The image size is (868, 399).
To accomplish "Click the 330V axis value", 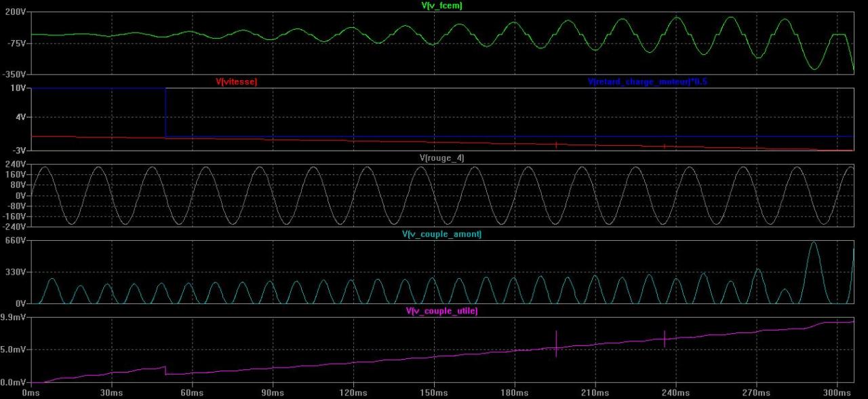I will pos(16,272).
